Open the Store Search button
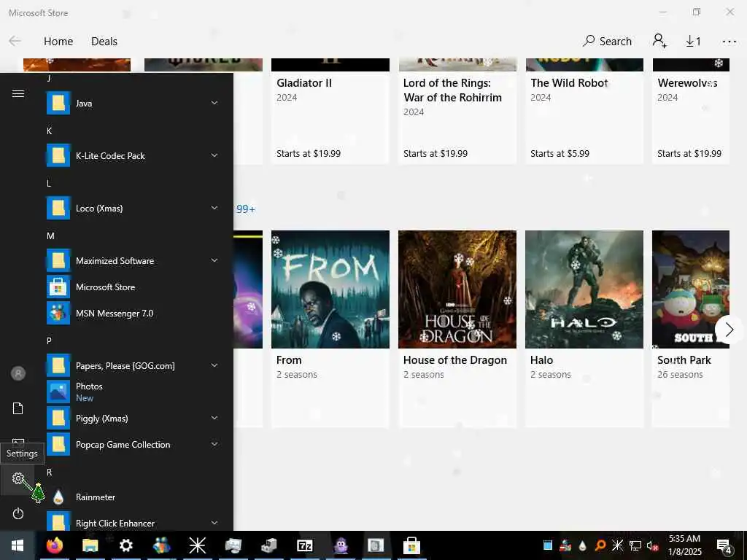Viewport: 747px width, 560px height. pos(607,42)
